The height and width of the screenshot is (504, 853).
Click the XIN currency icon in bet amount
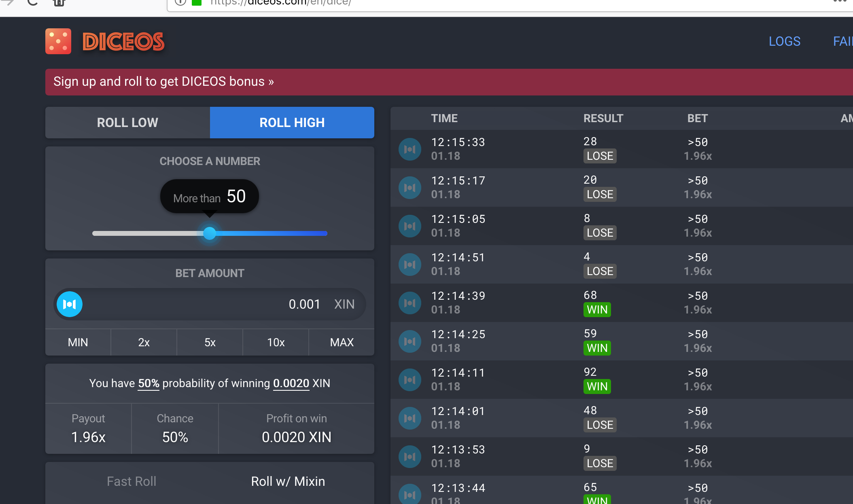(70, 304)
